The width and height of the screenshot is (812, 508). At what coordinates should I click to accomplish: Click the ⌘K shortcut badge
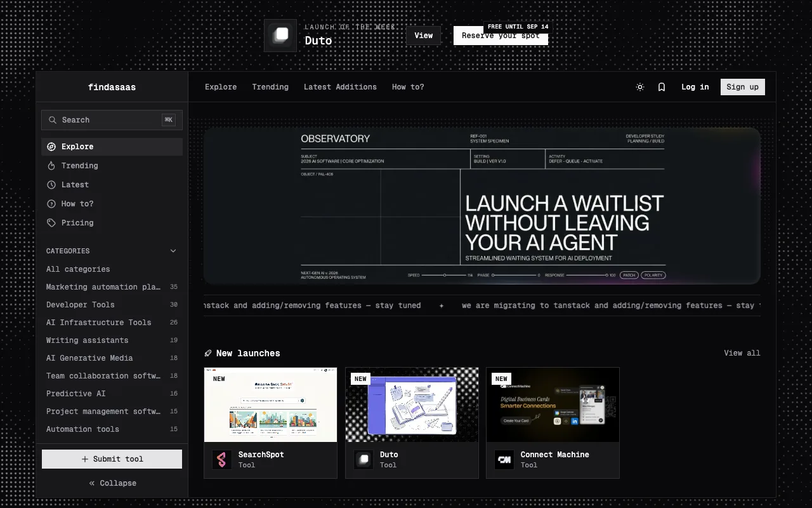[169, 120]
